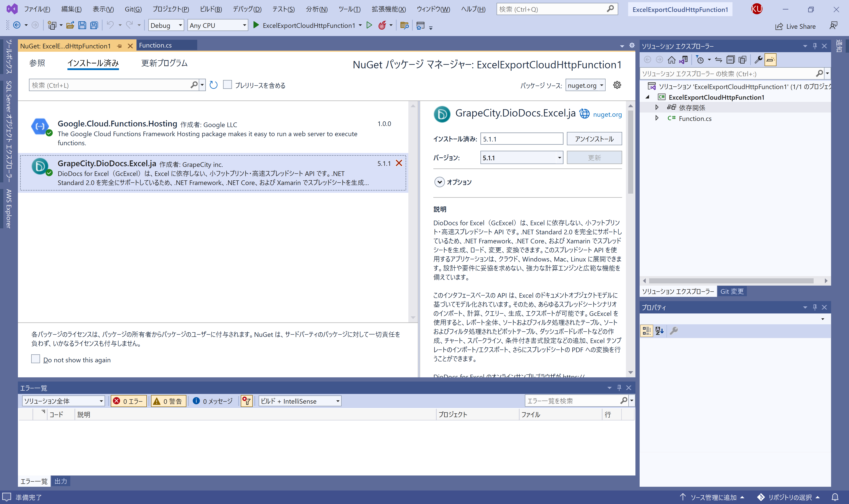Focus the エラー一覧を検索 field
The image size is (849, 504).
point(572,401)
